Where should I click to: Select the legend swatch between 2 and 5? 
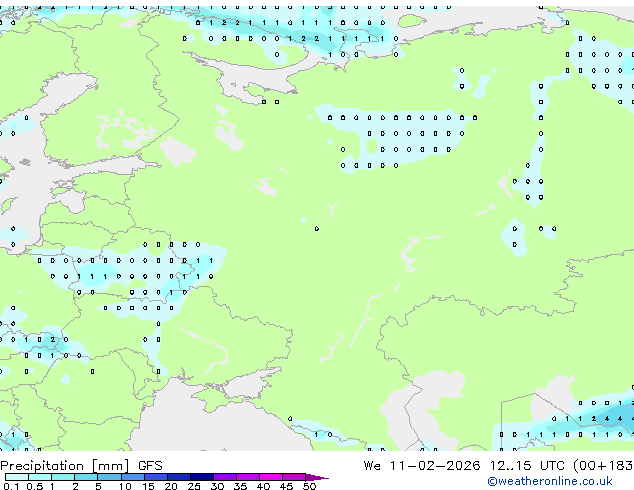[x=86, y=477]
